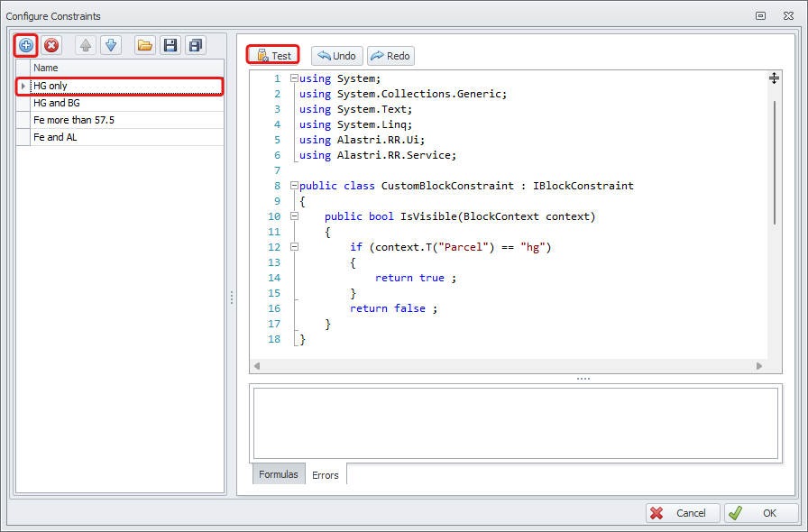Move constraint down with the down arrow

click(x=110, y=45)
